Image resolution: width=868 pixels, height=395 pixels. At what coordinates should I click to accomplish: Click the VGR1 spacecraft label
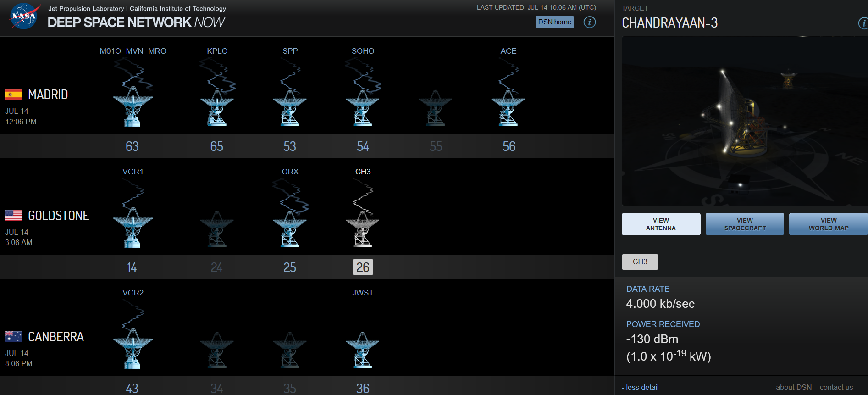point(133,172)
